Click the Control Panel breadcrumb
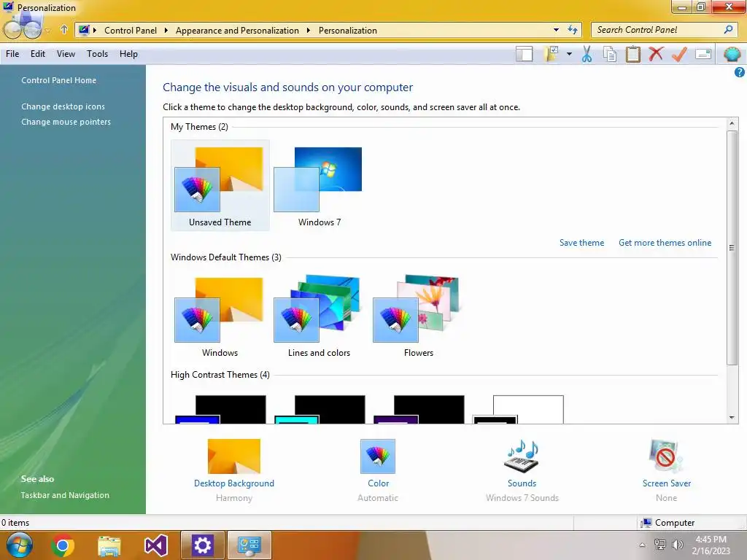The height and width of the screenshot is (560, 747). click(131, 30)
